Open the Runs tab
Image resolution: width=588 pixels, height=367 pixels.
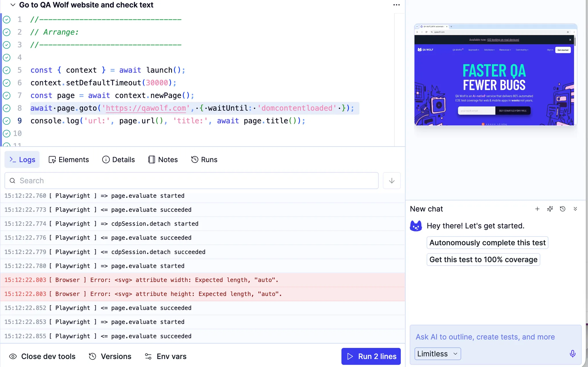click(x=204, y=160)
